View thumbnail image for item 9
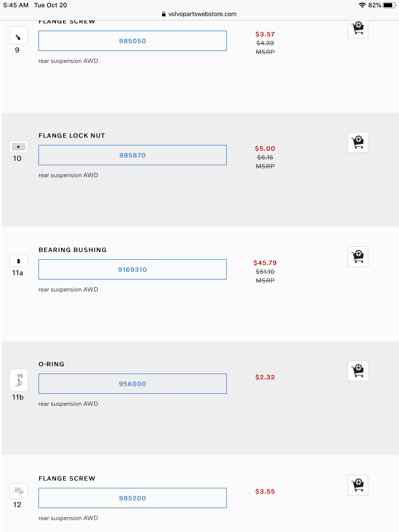 click(x=18, y=36)
